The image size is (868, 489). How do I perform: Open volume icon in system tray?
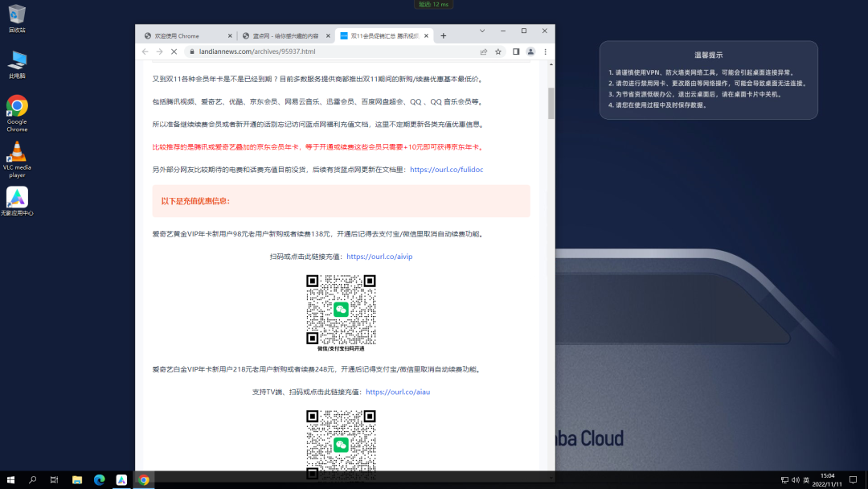click(796, 480)
